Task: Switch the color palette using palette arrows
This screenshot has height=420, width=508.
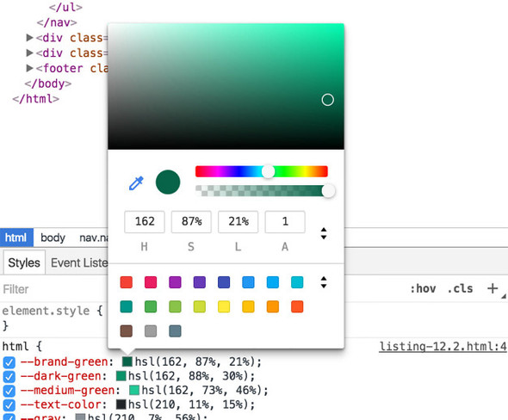Action: click(324, 282)
